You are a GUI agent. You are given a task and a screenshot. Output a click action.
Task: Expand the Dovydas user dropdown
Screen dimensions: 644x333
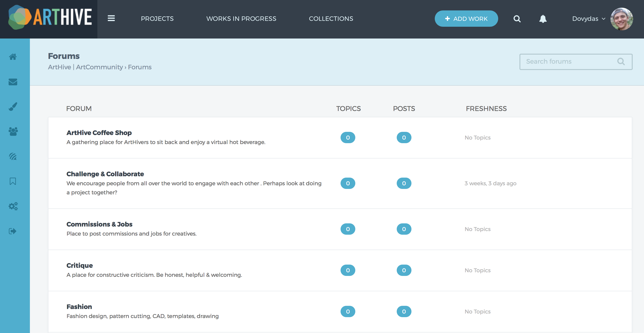[x=589, y=19]
